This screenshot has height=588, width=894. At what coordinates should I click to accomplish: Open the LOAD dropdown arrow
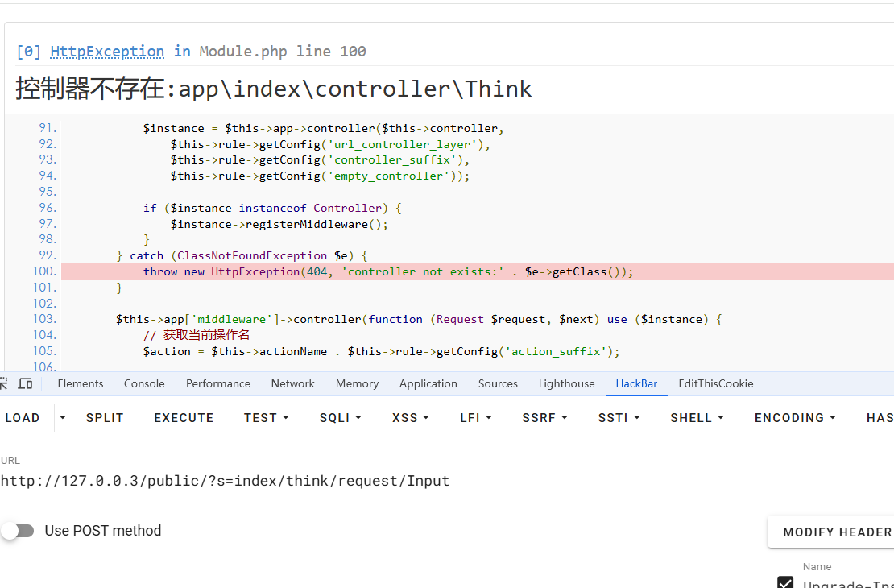pyautogui.click(x=63, y=417)
